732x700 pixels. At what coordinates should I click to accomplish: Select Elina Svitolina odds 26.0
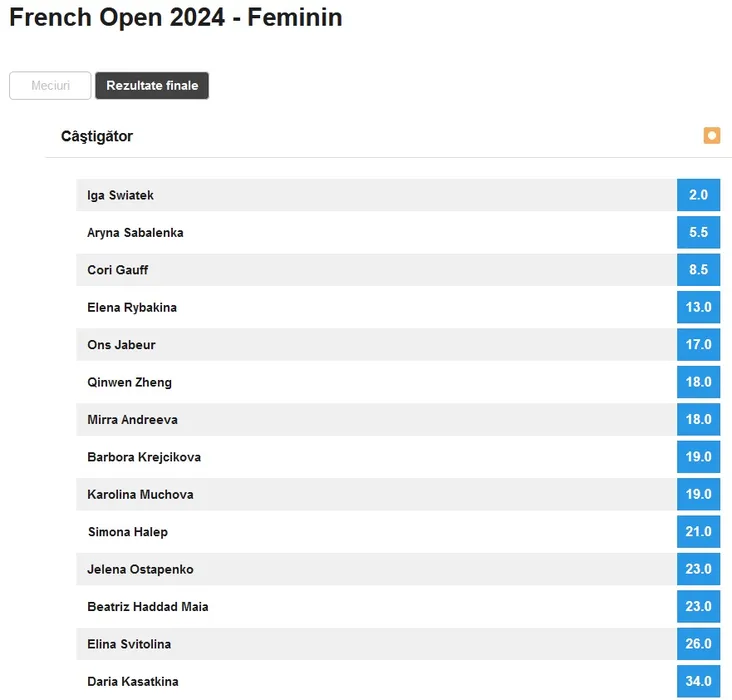tap(698, 644)
